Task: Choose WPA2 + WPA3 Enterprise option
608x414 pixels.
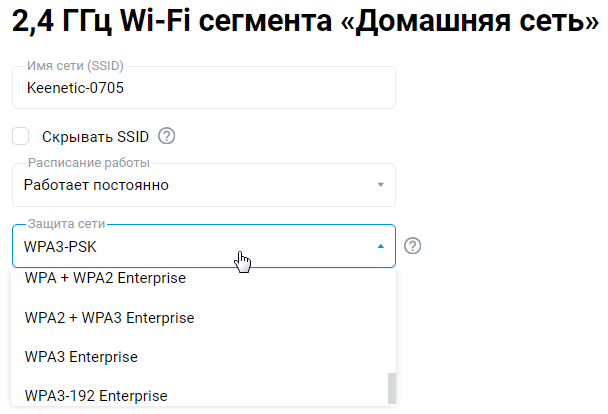Action: coord(109,318)
